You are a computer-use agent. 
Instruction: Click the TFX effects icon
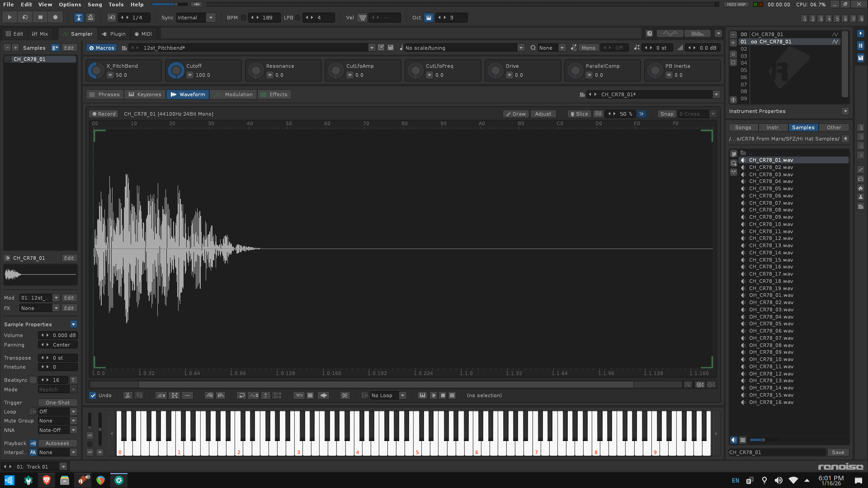coord(299,395)
